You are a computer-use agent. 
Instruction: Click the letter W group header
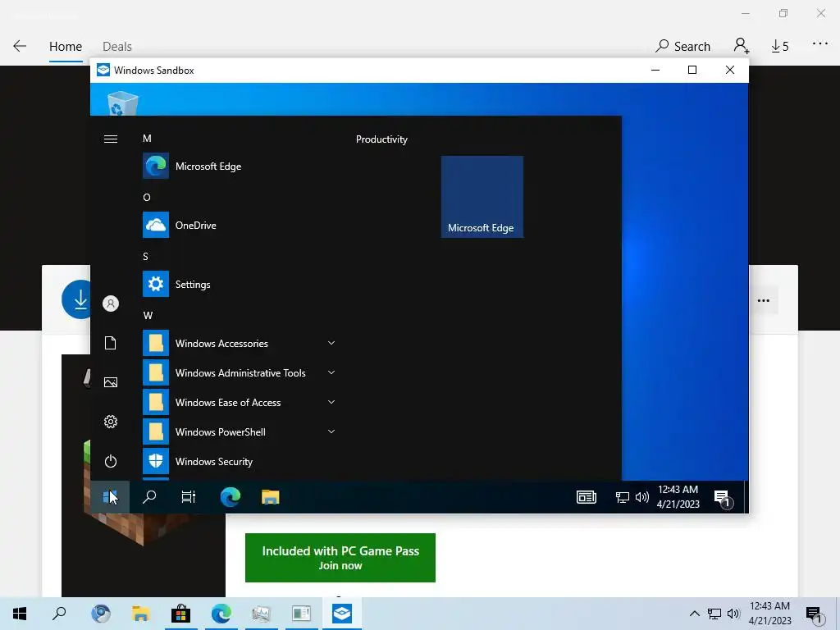click(x=148, y=315)
